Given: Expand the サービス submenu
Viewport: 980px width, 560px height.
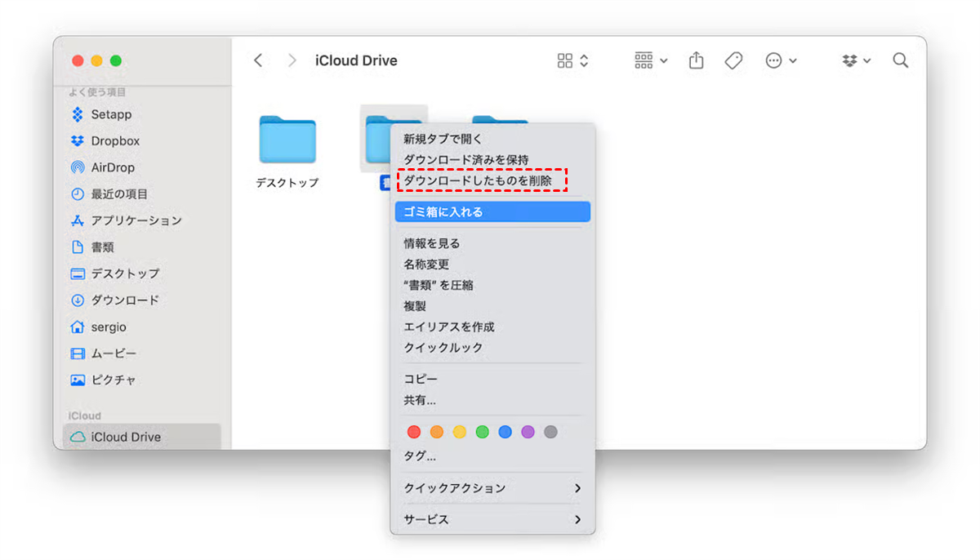Looking at the screenshot, I should 492,519.
